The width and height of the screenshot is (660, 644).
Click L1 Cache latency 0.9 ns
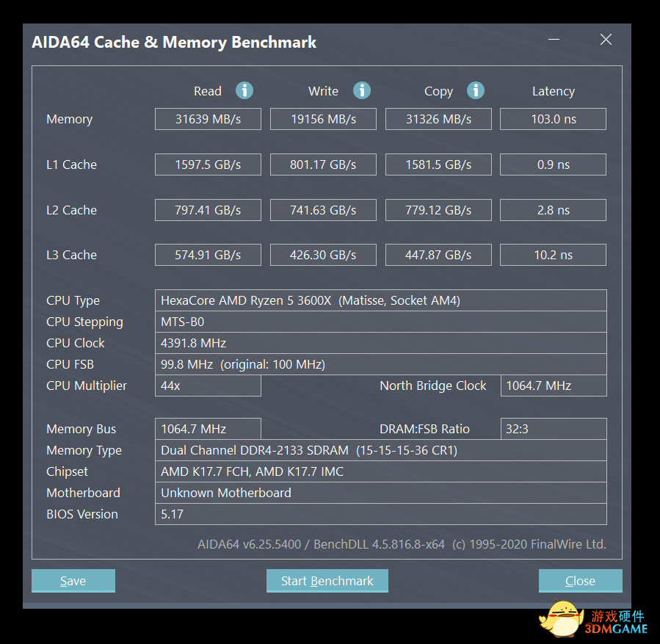point(553,164)
